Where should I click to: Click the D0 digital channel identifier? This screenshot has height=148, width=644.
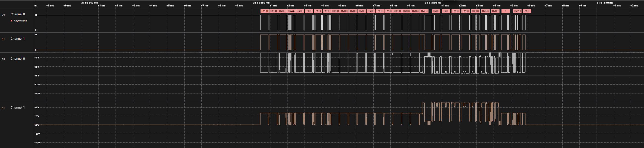click(x=3, y=15)
